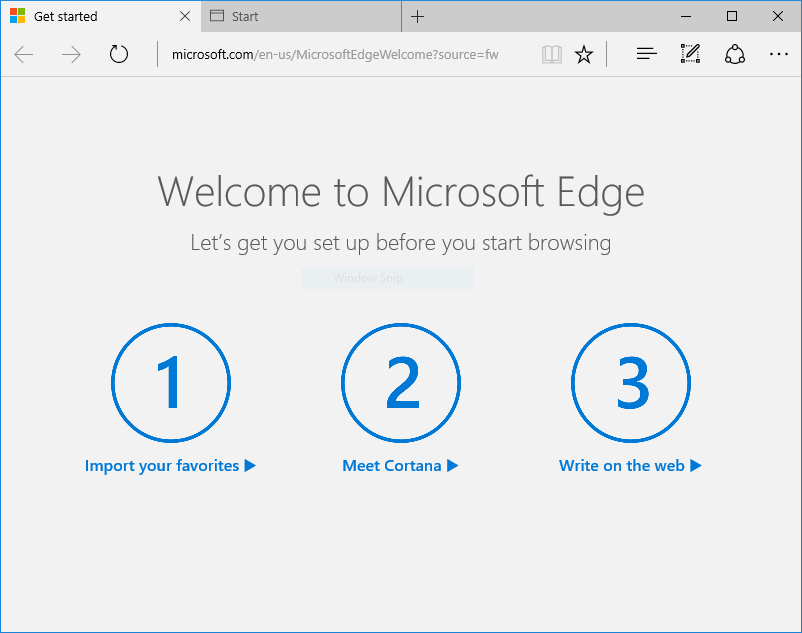Maximize the Edge window

click(732, 16)
